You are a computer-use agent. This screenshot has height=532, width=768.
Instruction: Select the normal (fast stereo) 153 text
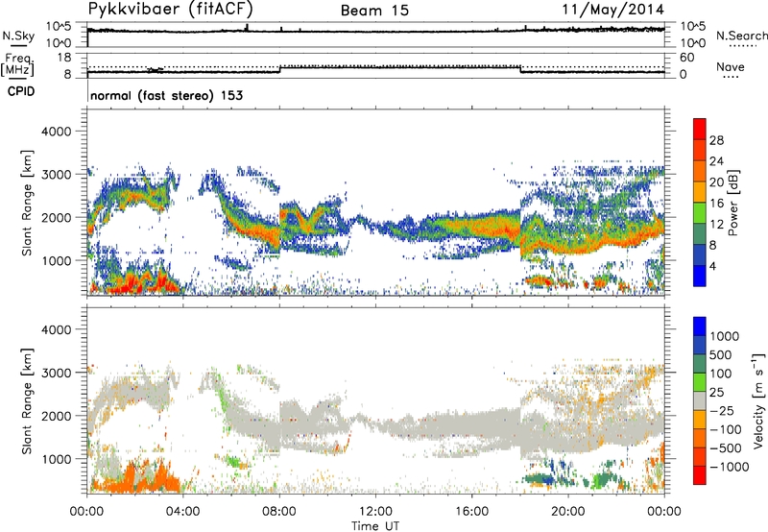click(x=166, y=95)
